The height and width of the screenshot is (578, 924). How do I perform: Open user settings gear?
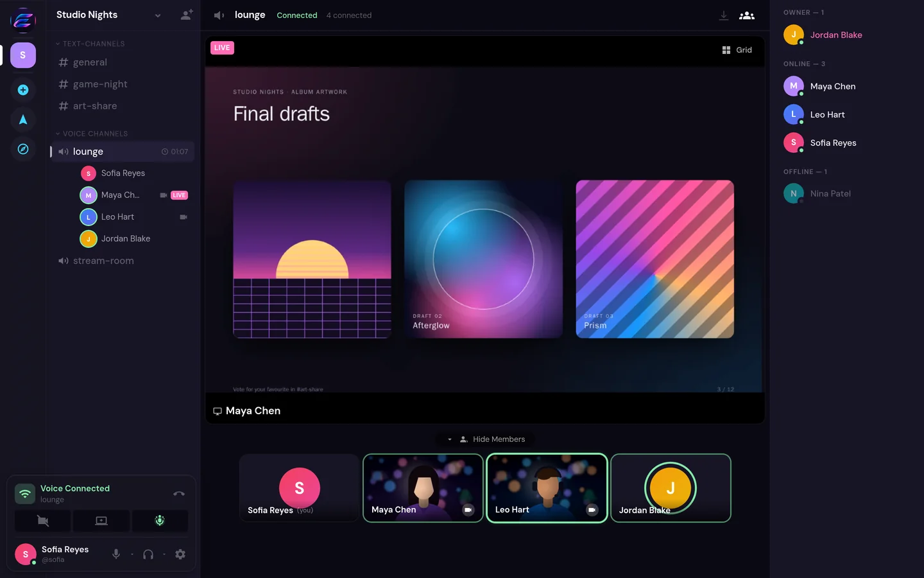pyautogui.click(x=180, y=554)
